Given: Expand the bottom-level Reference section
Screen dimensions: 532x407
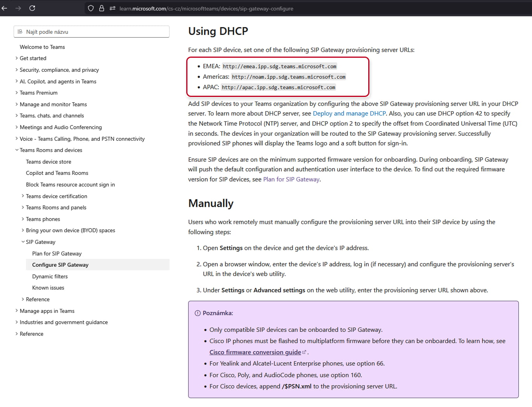Looking at the screenshot, I should (x=31, y=334).
